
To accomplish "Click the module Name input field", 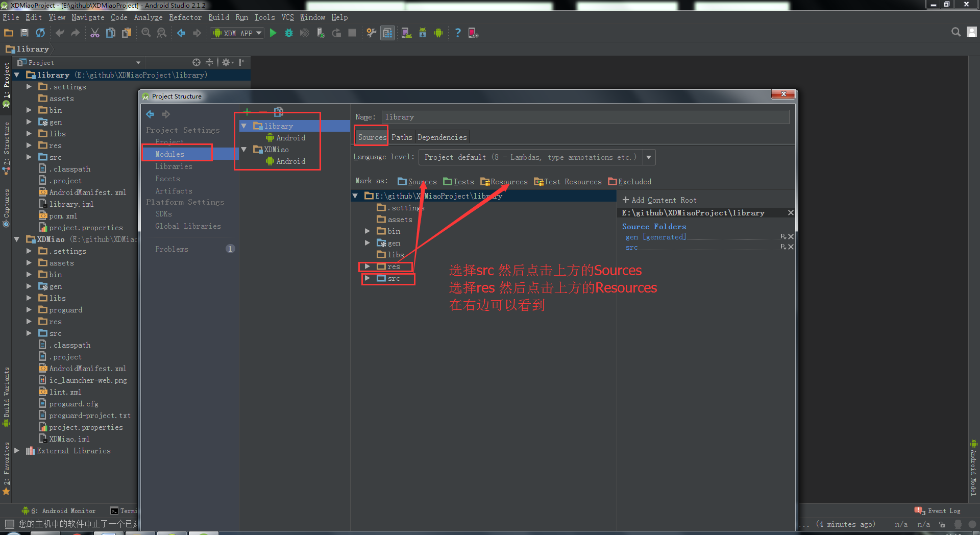I will pyautogui.click(x=585, y=117).
